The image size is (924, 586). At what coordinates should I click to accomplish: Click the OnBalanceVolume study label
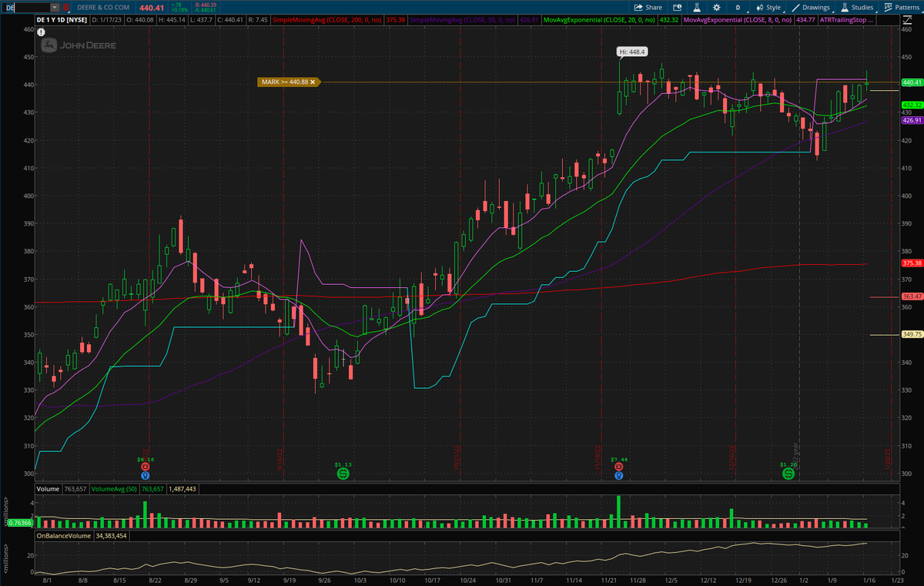[x=65, y=535]
